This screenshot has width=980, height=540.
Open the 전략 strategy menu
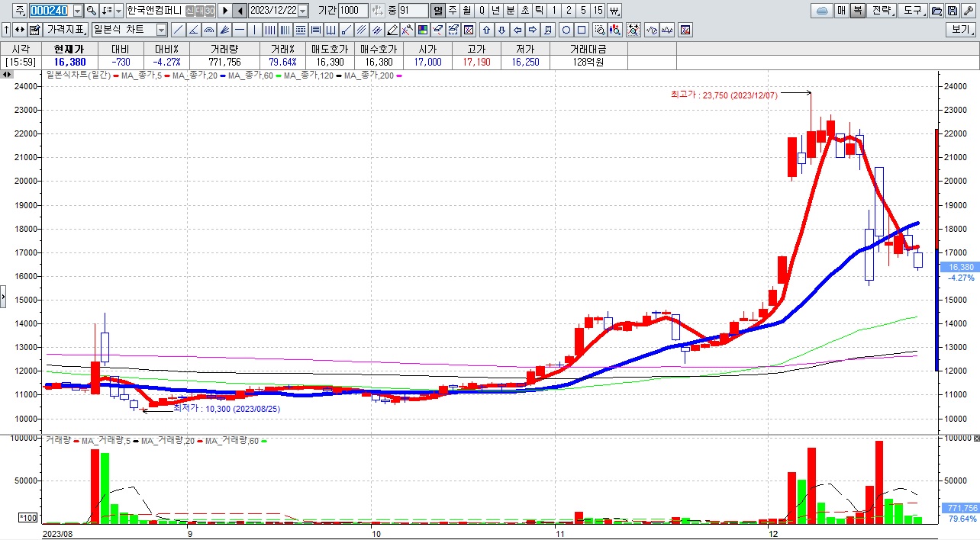pyautogui.click(x=882, y=11)
